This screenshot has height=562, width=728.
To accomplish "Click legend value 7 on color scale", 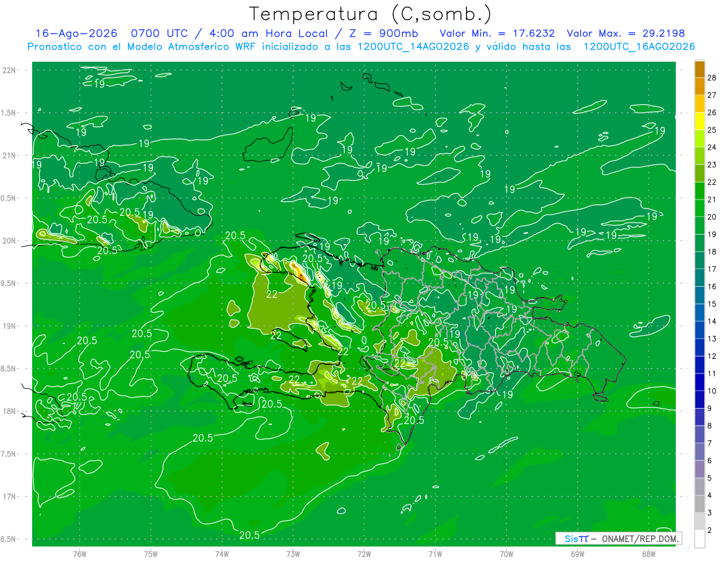I will 710,443.
